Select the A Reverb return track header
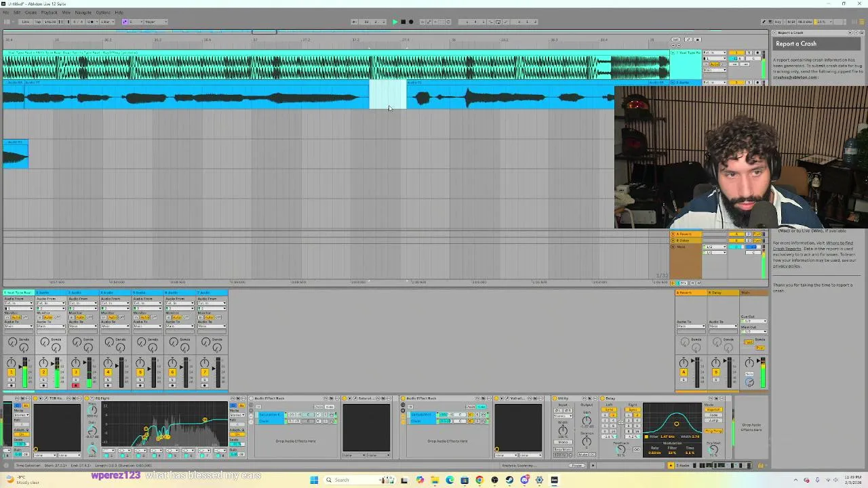Viewport: 868px width, 488px height. 691,293
